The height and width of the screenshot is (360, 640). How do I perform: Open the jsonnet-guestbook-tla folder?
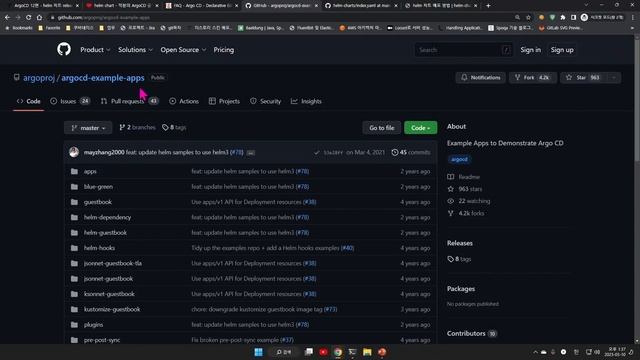(x=113, y=263)
